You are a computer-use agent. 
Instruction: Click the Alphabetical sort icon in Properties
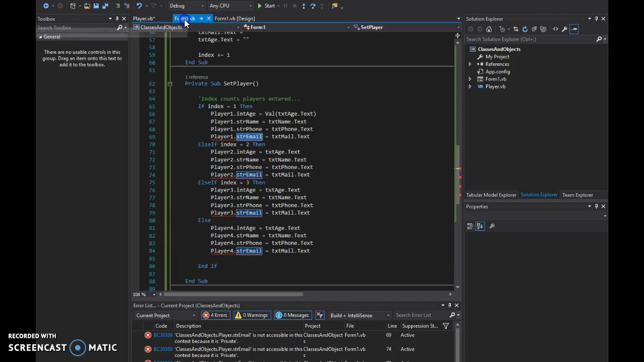479,226
